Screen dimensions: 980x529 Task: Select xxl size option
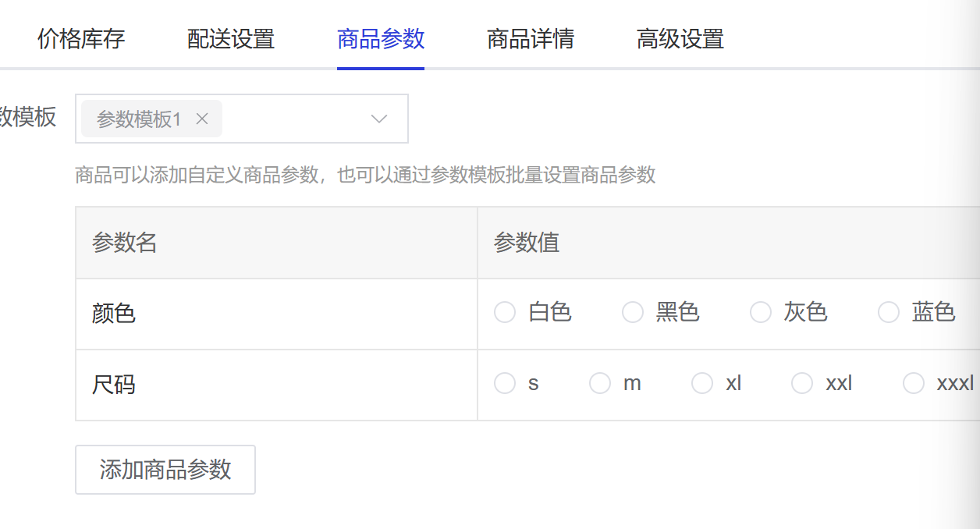pyautogui.click(x=802, y=383)
